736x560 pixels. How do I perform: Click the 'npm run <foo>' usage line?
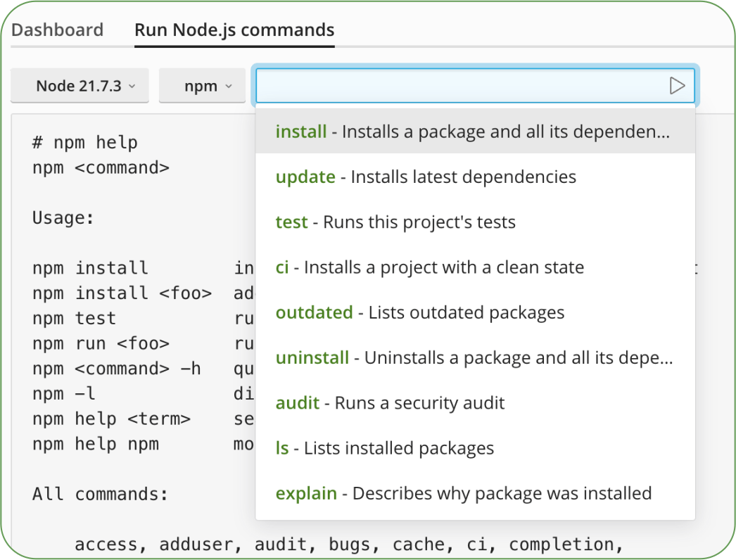pos(101,343)
